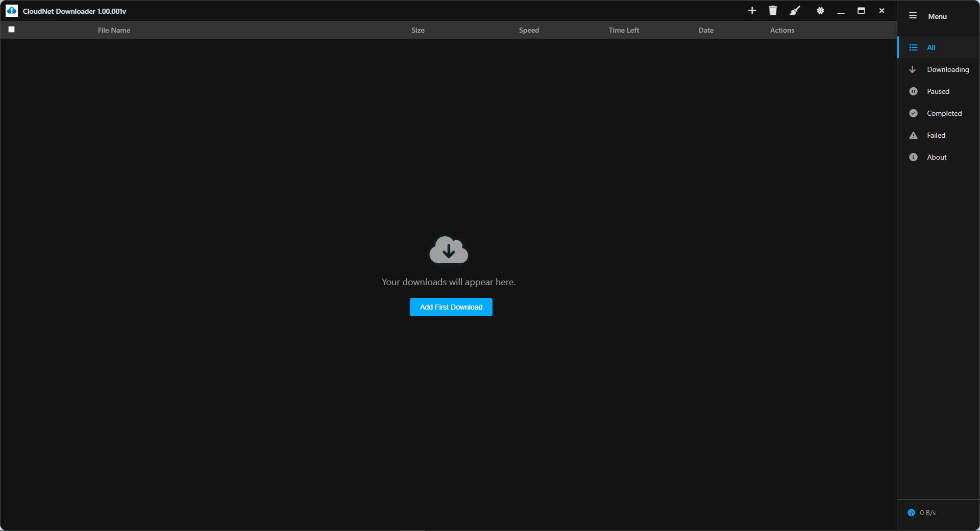Show Failed downloads

(938, 135)
